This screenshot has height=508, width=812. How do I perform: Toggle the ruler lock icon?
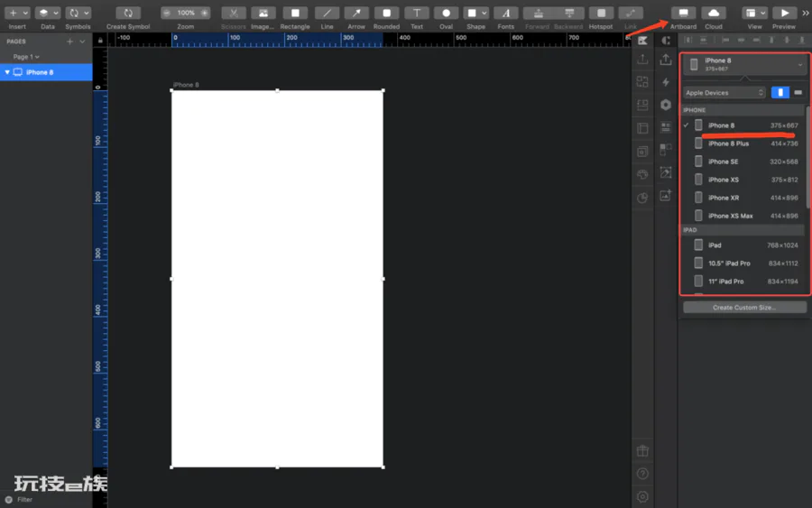pos(100,40)
